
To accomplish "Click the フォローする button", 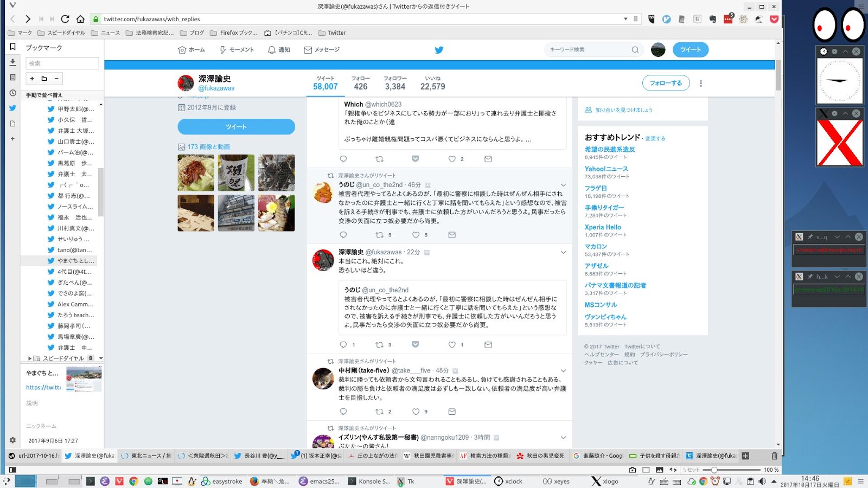I will 666,83.
